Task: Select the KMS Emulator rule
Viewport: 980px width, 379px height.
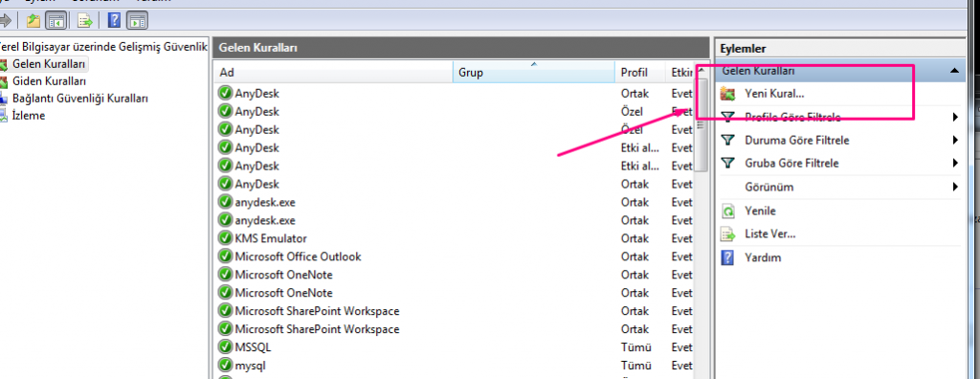Action: point(271,238)
